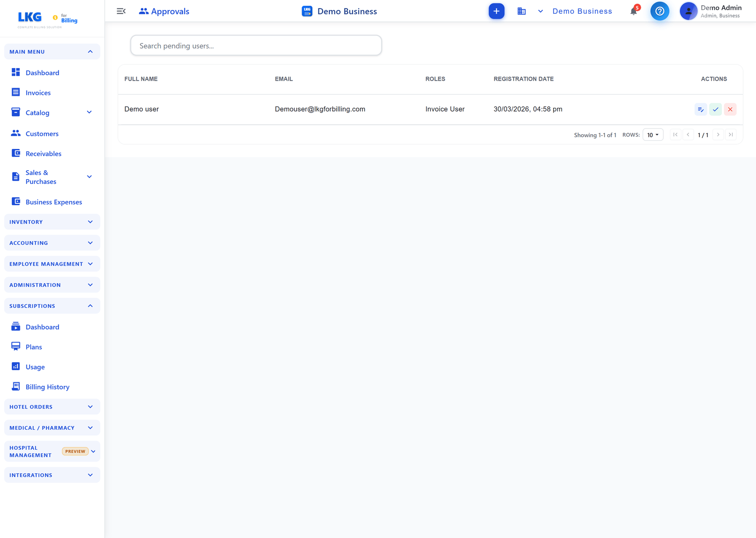756x538 pixels.
Task: Click the Customers people icon
Action: click(16, 133)
